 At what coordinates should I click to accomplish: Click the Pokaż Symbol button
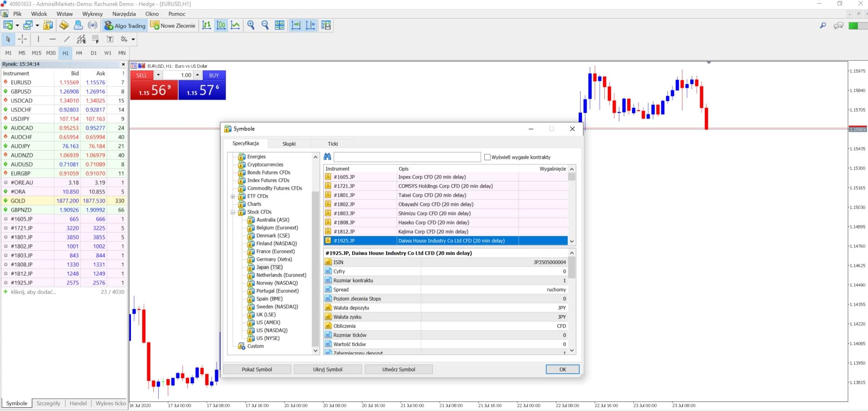257,370
